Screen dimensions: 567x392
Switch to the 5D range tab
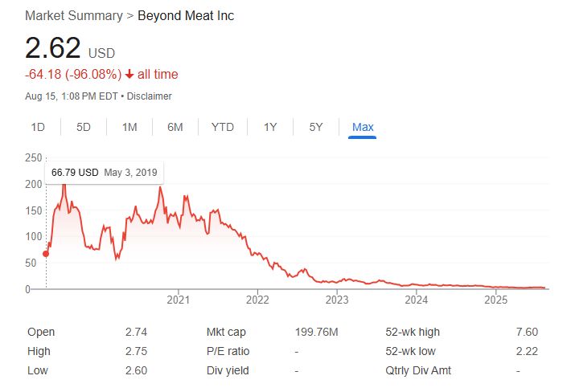[84, 127]
